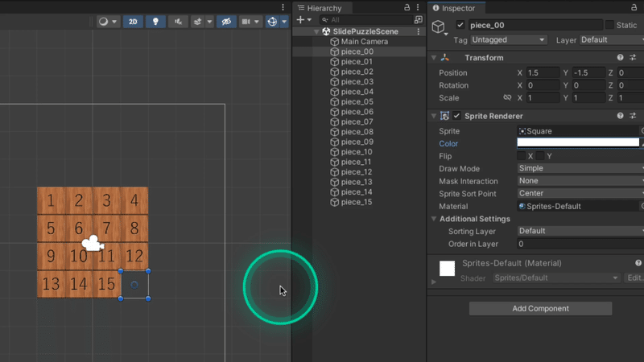Open Scene view three-dot options menu
Screen dimensions: 644x362
click(x=283, y=7)
